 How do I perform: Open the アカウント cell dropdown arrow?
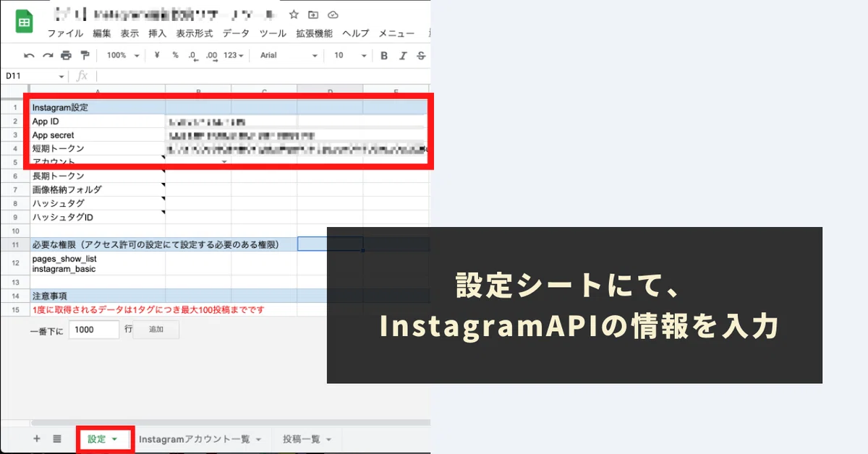tap(224, 162)
